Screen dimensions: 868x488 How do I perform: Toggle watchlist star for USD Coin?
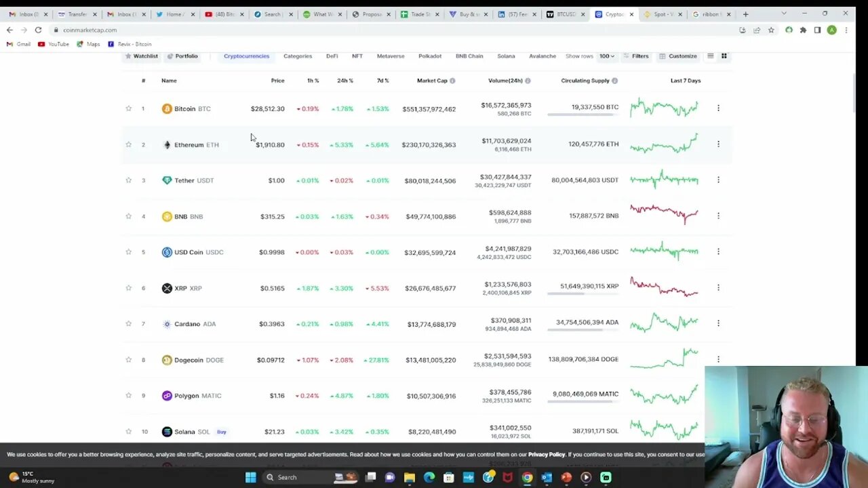pos(128,252)
